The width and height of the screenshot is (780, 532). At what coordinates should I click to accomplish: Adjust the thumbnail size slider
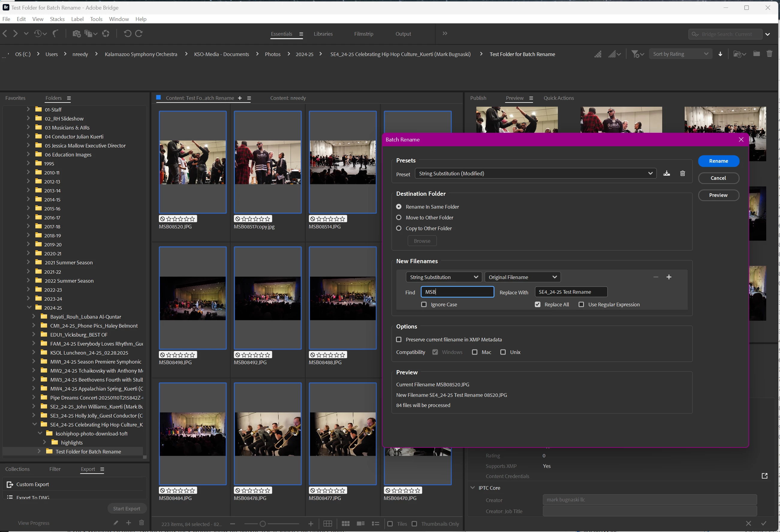pos(263,524)
